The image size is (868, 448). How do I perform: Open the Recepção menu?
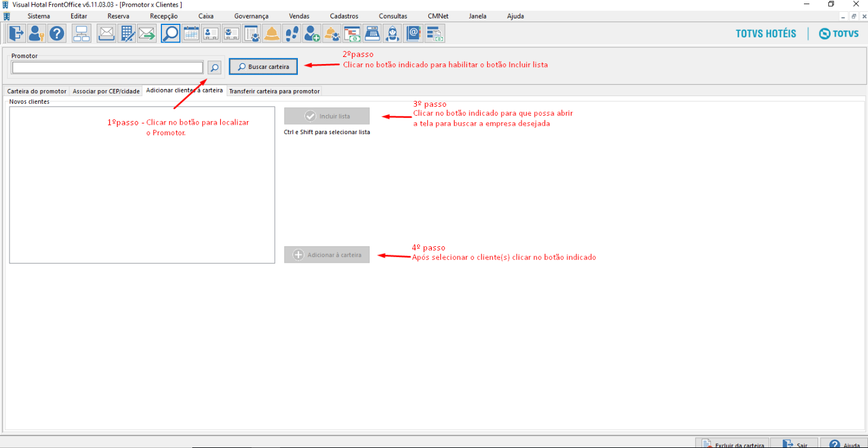164,16
